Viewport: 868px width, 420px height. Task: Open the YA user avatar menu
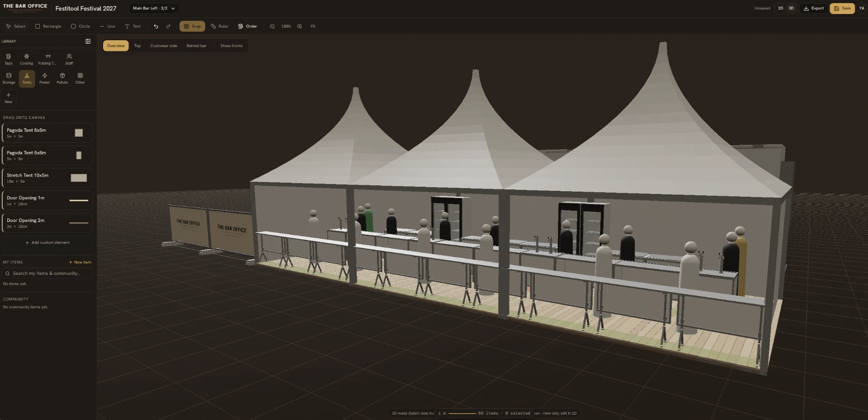pos(862,8)
